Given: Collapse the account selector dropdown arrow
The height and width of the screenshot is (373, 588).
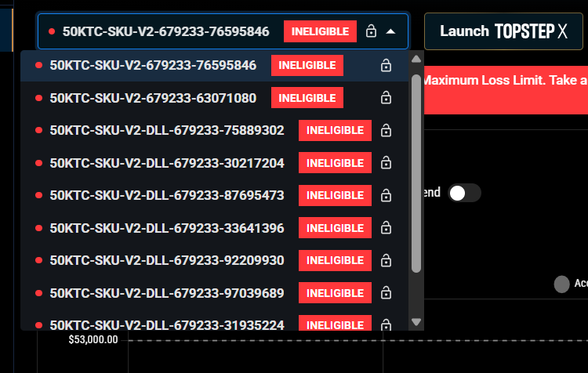Looking at the screenshot, I should pyautogui.click(x=390, y=31).
